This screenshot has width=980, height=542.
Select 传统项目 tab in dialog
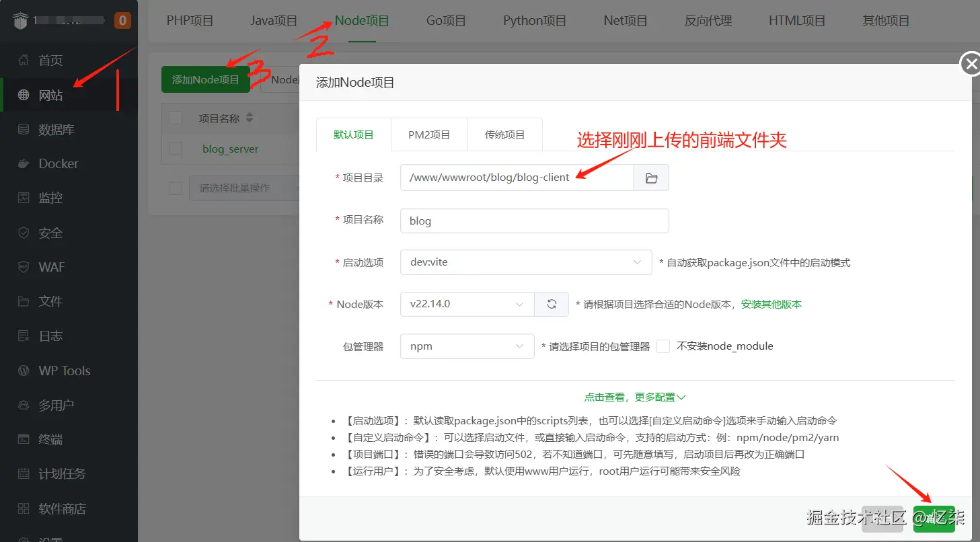[504, 134]
